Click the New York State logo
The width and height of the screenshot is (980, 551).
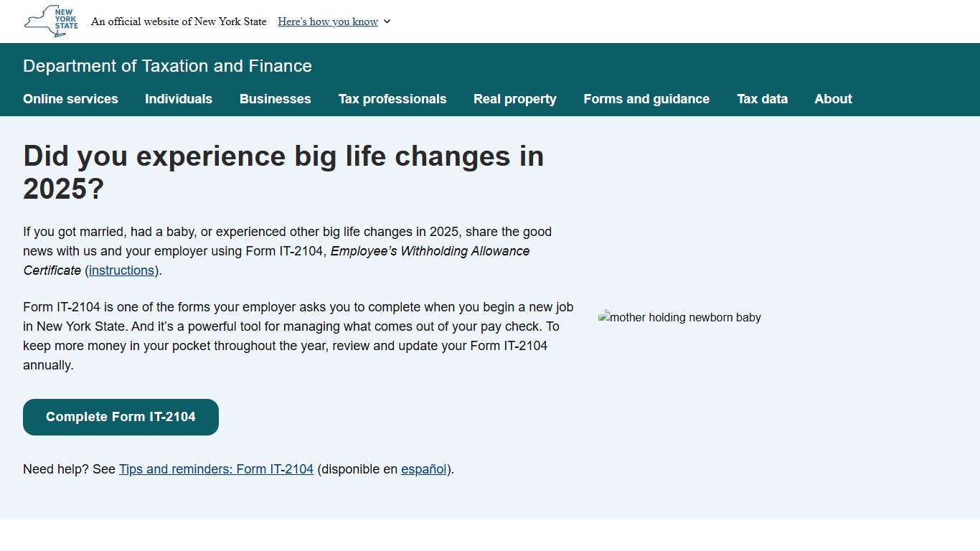(x=51, y=22)
